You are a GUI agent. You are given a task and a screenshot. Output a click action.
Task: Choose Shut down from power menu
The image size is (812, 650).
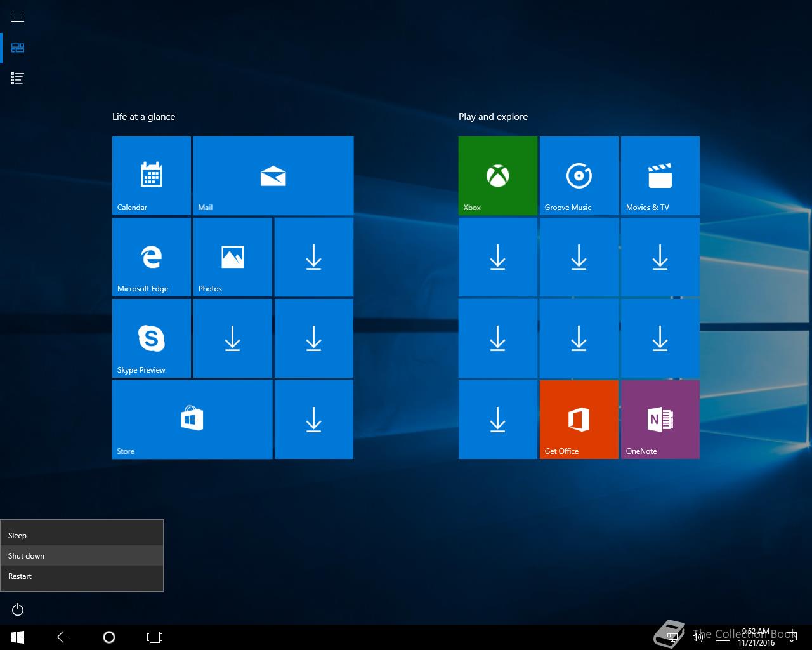(x=82, y=556)
